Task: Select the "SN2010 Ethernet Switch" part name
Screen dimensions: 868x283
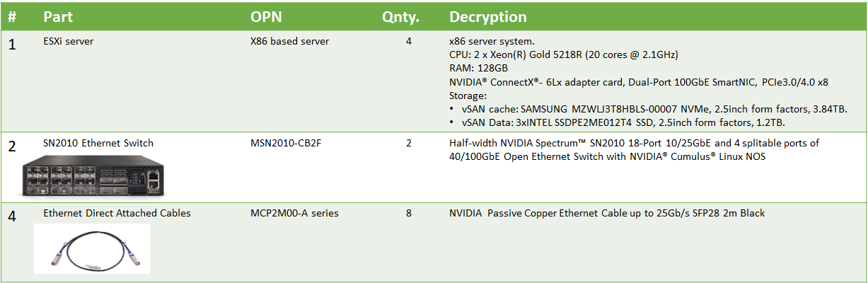Action: tap(98, 143)
